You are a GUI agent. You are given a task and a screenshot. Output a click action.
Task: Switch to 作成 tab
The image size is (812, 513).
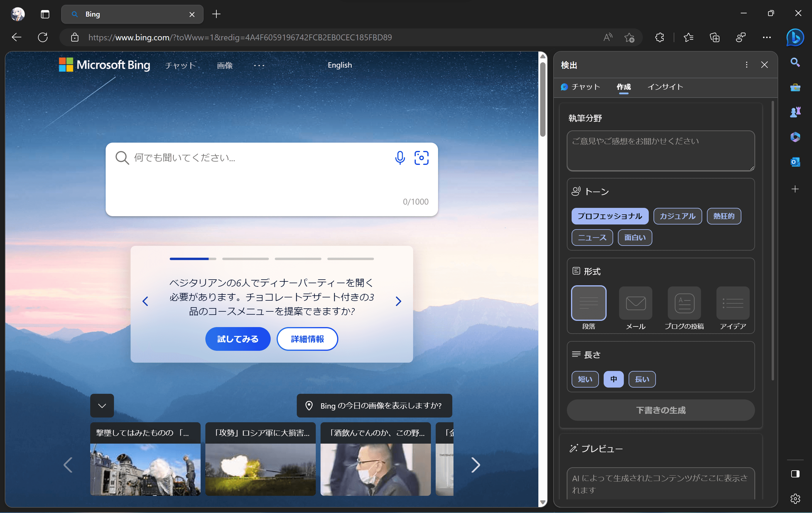pyautogui.click(x=624, y=87)
